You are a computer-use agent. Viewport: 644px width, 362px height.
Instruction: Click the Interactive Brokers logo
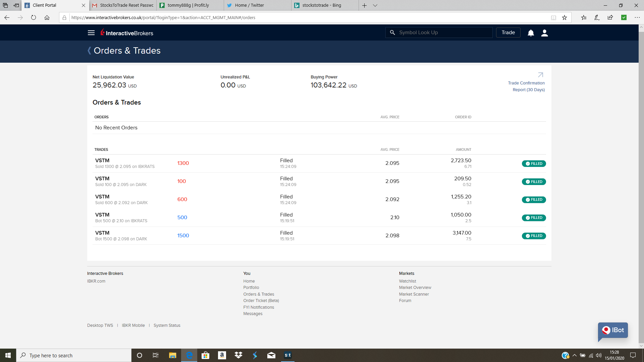(x=127, y=33)
